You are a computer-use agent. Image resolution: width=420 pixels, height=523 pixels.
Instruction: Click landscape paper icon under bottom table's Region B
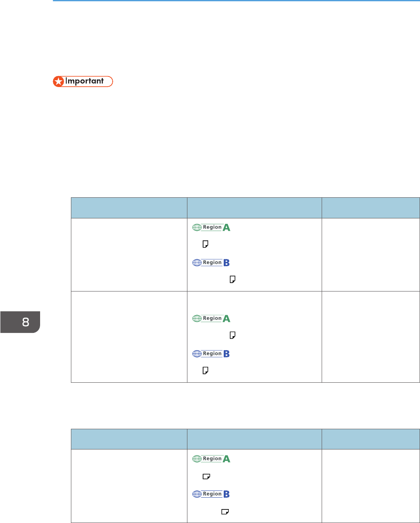225,512
